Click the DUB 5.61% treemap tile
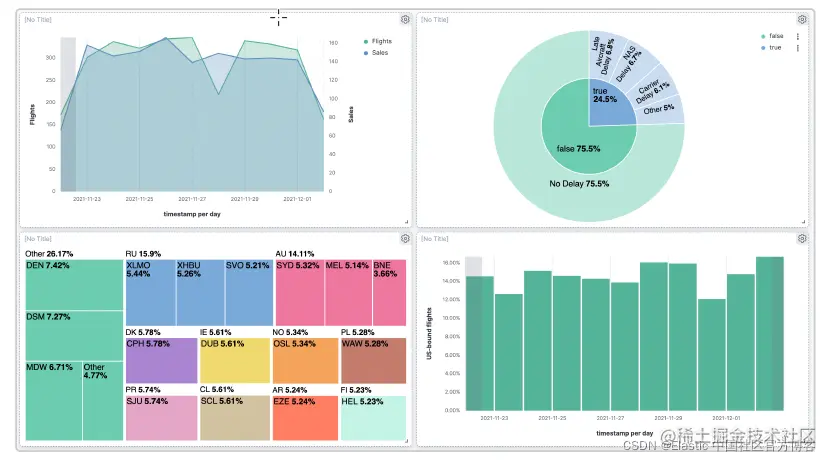 235,361
